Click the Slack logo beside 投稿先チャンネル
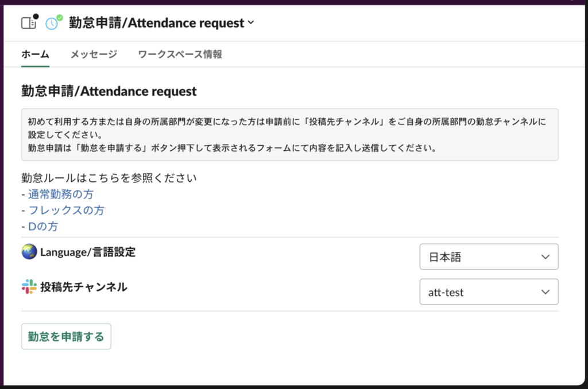 tap(29, 287)
